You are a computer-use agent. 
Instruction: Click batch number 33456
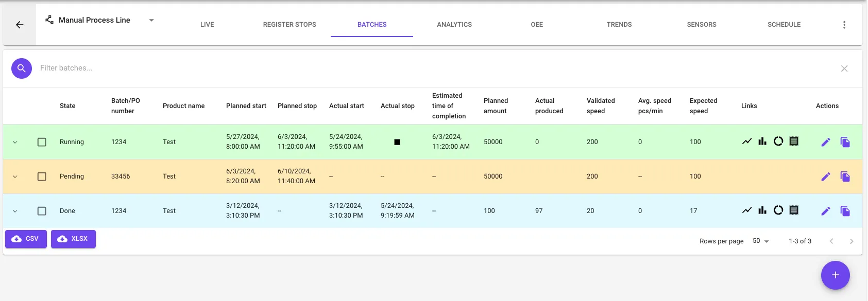click(x=121, y=176)
